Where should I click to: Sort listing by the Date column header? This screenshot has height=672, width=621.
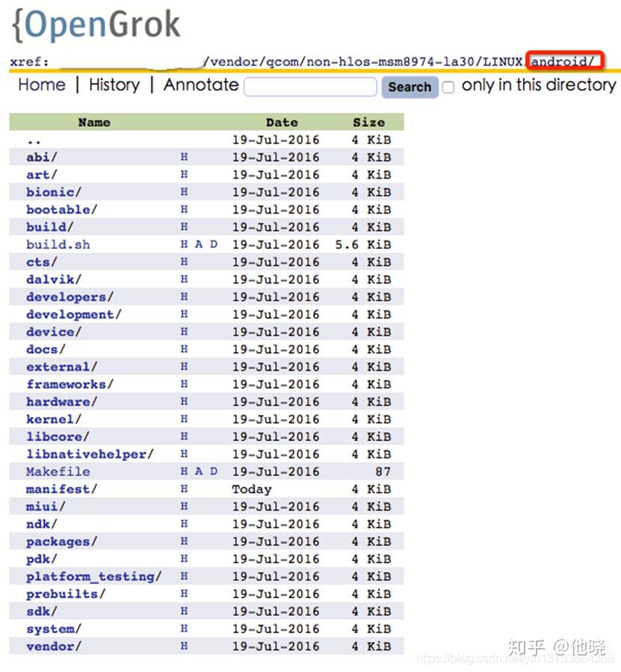click(282, 122)
